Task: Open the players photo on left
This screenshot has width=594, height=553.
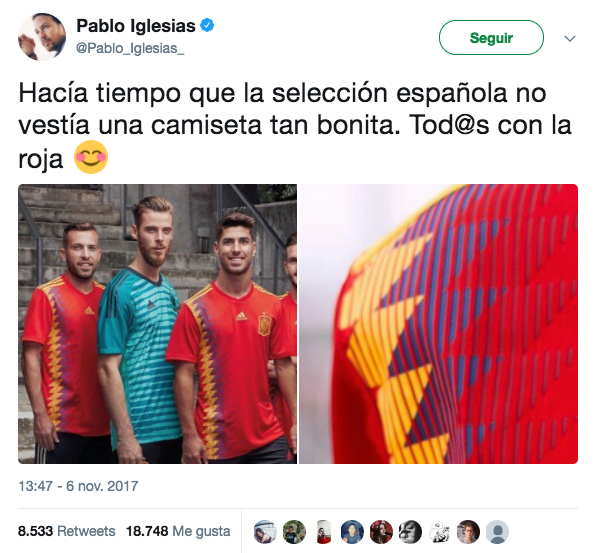Action: click(x=158, y=324)
